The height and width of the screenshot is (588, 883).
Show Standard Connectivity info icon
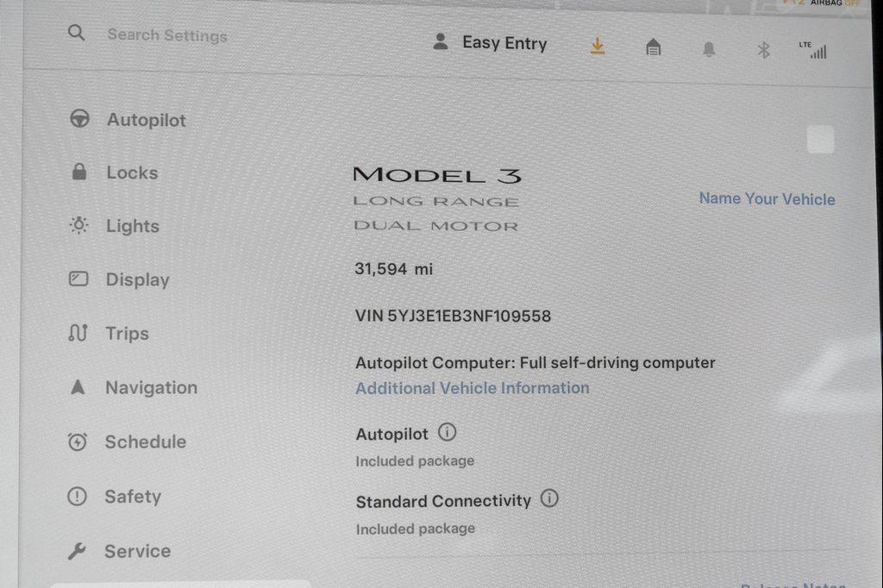[x=549, y=498]
